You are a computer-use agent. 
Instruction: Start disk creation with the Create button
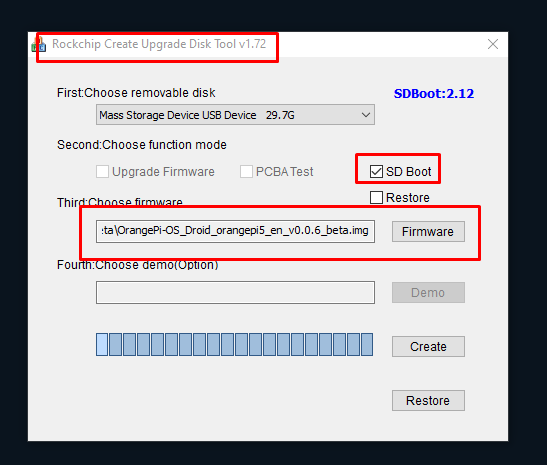pos(428,346)
